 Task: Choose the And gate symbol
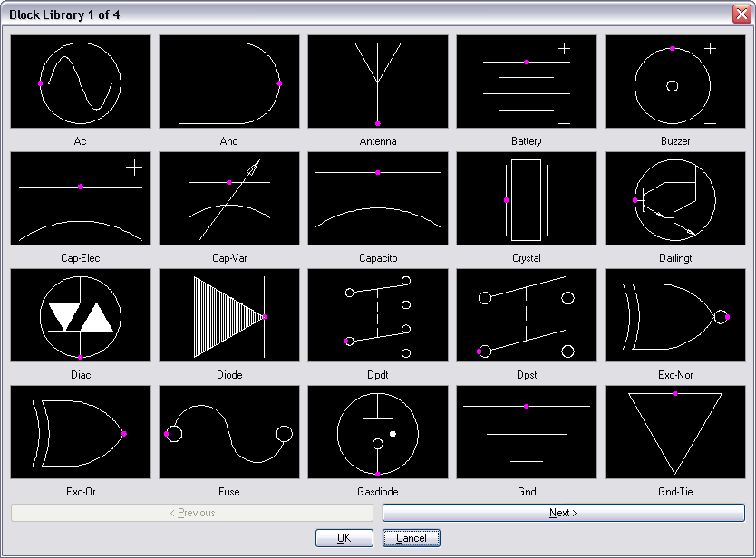(229, 82)
